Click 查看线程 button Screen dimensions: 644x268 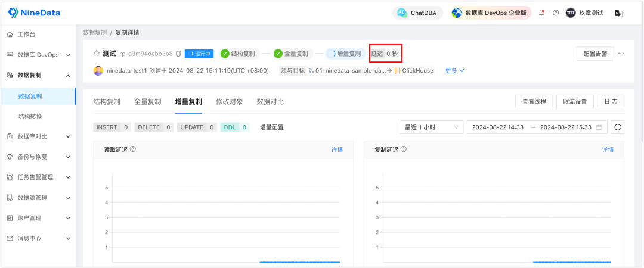coord(534,102)
